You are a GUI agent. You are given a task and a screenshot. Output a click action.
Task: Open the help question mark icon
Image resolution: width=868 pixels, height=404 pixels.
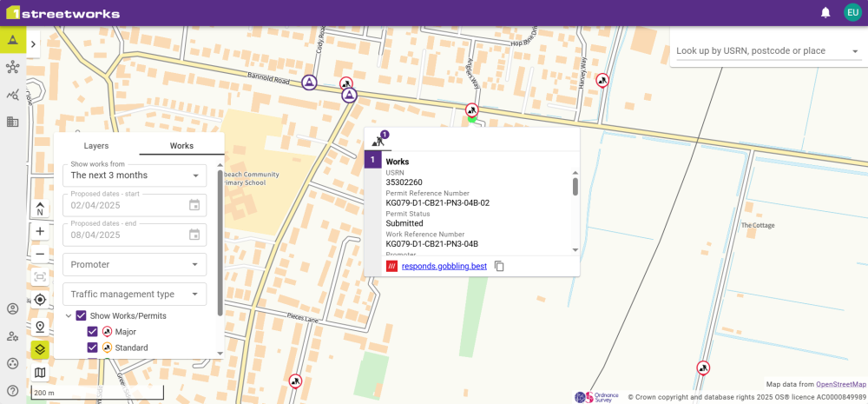(x=13, y=391)
